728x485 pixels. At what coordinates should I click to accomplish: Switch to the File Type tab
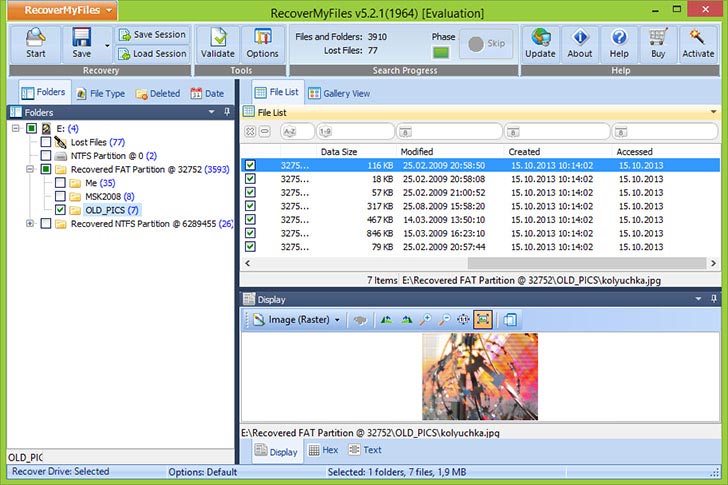click(101, 94)
